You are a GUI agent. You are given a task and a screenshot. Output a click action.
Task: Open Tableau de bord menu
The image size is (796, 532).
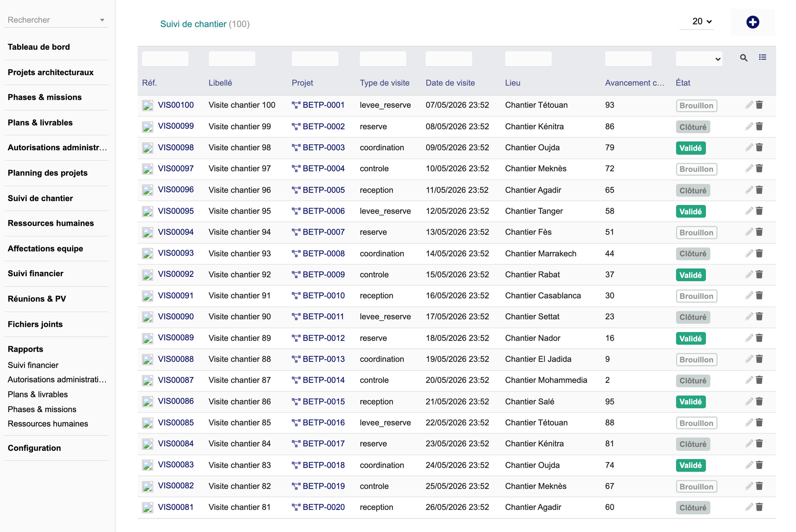[39, 47]
